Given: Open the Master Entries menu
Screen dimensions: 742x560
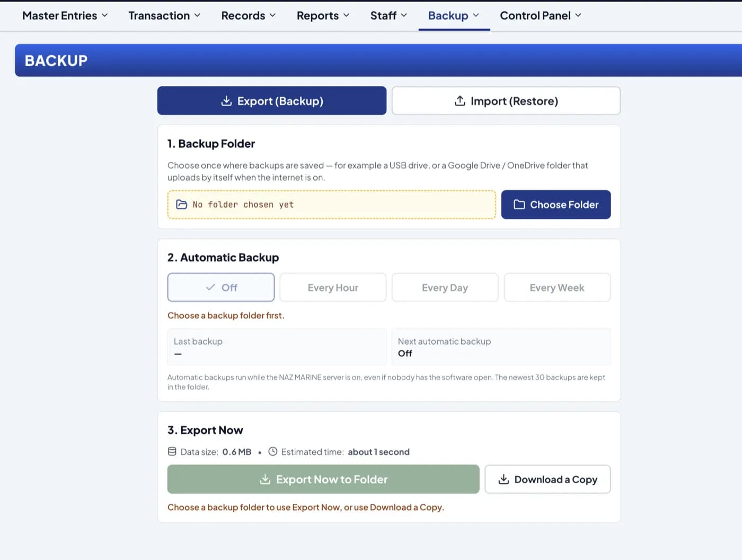Looking at the screenshot, I should pyautogui.click(x=65, y=16).
